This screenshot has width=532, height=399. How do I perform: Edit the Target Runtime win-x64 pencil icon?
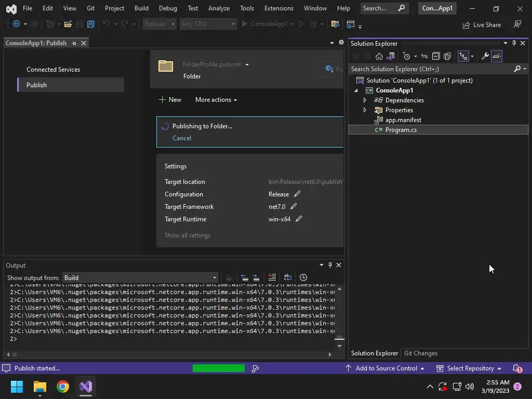299,219
